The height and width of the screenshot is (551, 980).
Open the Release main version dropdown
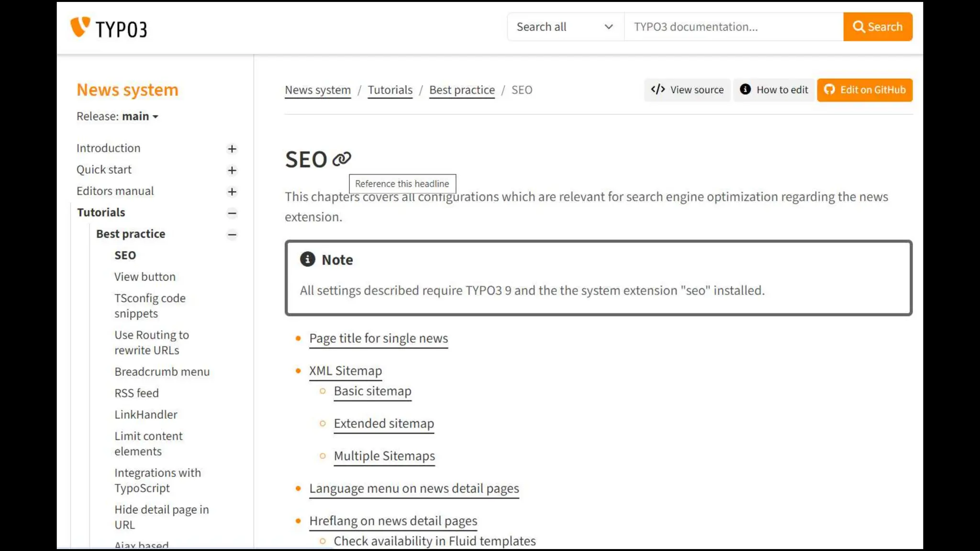point(140,116)
